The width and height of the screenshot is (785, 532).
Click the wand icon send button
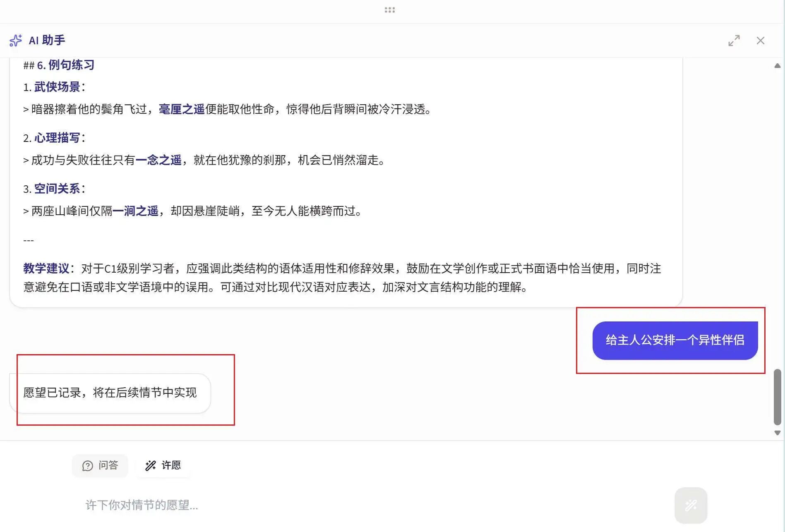pos(691,505)
